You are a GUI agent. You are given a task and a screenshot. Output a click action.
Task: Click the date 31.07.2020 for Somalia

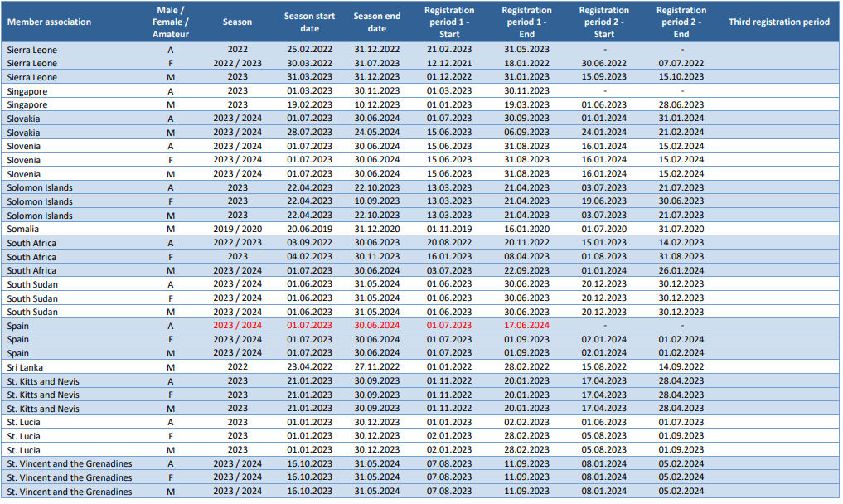click(x=681, y=229)
